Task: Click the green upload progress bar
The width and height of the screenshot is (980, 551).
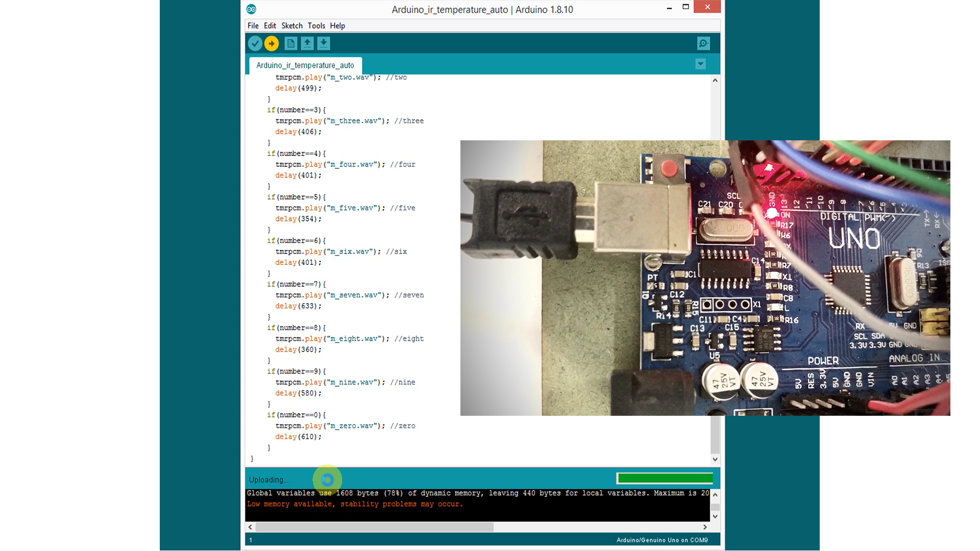Action: 665,478
